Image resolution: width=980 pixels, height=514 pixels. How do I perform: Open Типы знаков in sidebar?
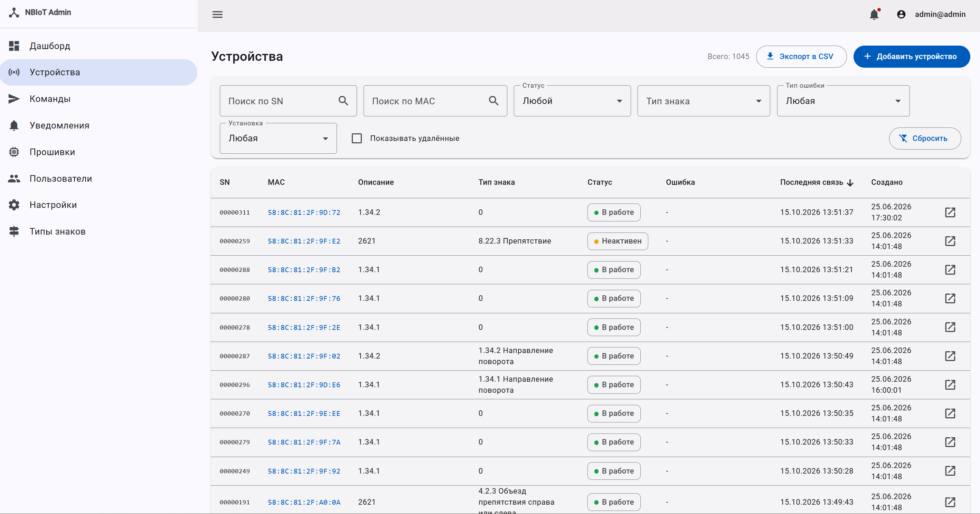pos(98,231)
